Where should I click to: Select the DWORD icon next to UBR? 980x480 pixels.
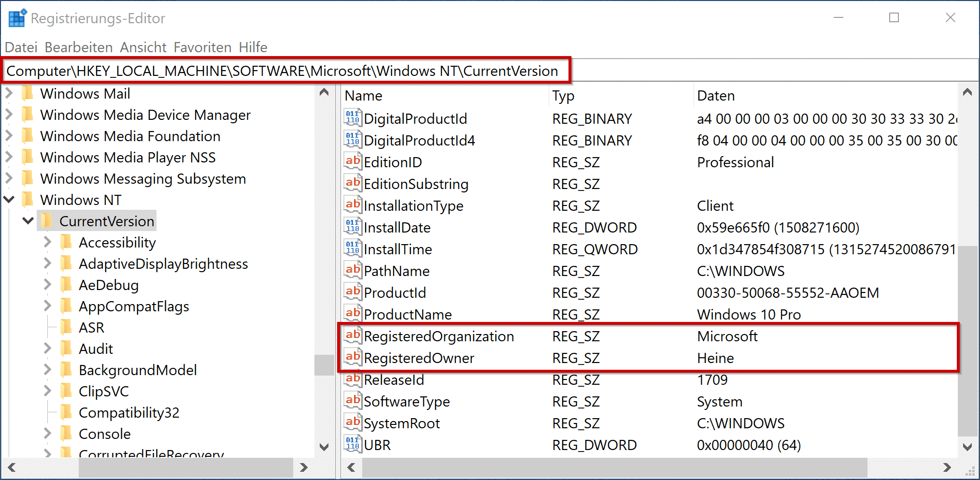point(352,444)
